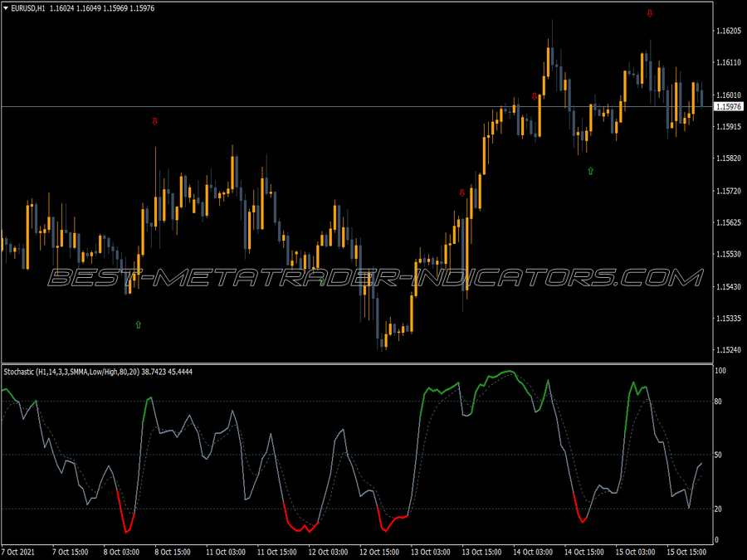747x560 pixels.
Task: Click the 11 Oct 15:00 time label
Action: point(276,553)
